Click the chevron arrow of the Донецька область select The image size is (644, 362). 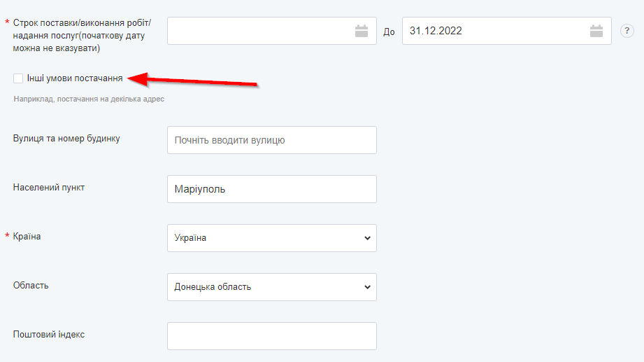click(368, 287)
